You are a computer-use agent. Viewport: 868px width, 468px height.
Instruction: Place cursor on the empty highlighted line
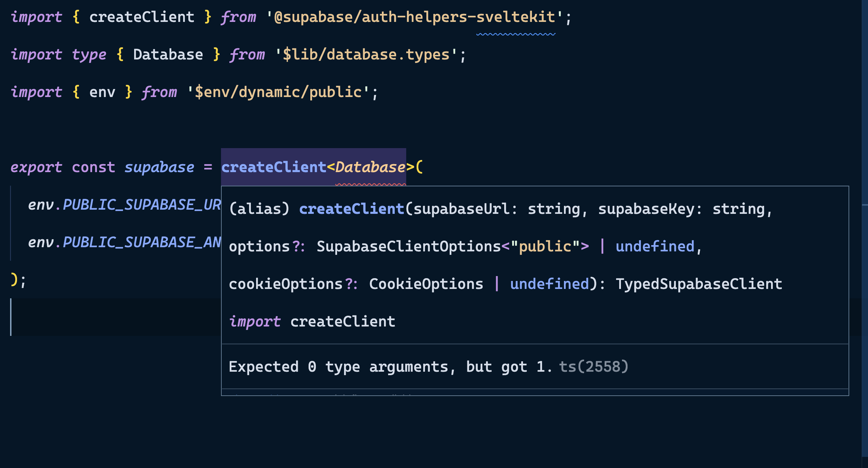tap(115, 317)
